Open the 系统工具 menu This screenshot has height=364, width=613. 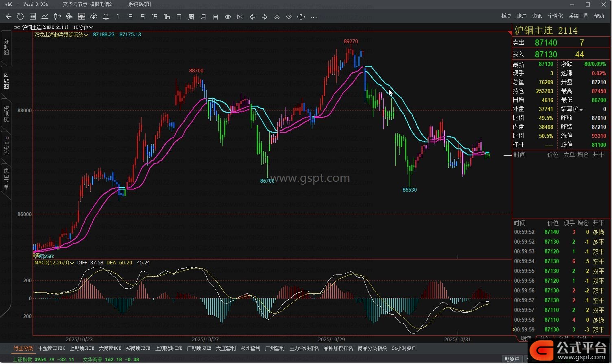(x=578, y=16)
